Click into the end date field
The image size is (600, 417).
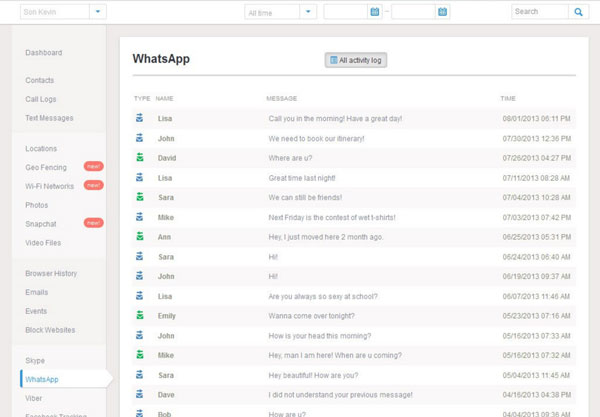(414, 12)
